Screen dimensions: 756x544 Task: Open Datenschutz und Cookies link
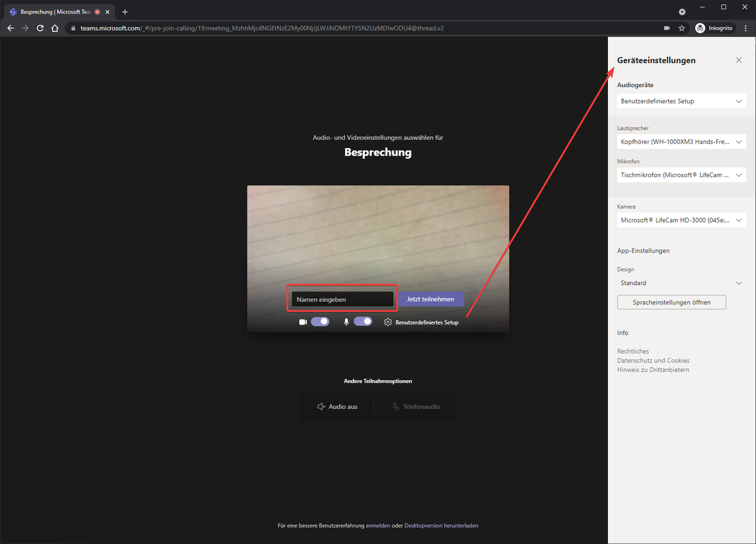pyautogui.click(x=653, y=361)
